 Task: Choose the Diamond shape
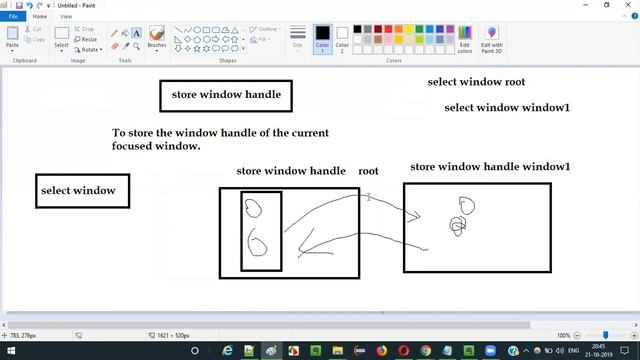click(x=187, y=39)
